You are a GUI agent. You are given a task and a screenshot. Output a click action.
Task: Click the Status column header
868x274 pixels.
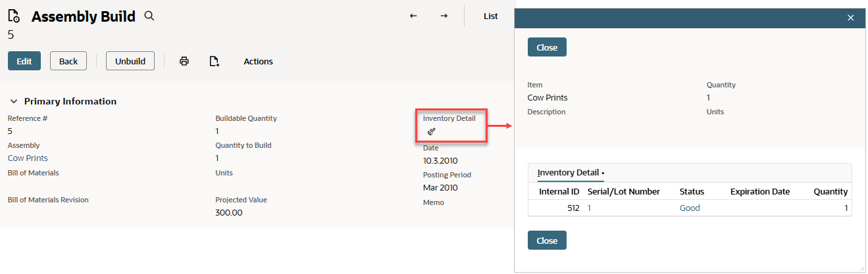tap(692, 191)
